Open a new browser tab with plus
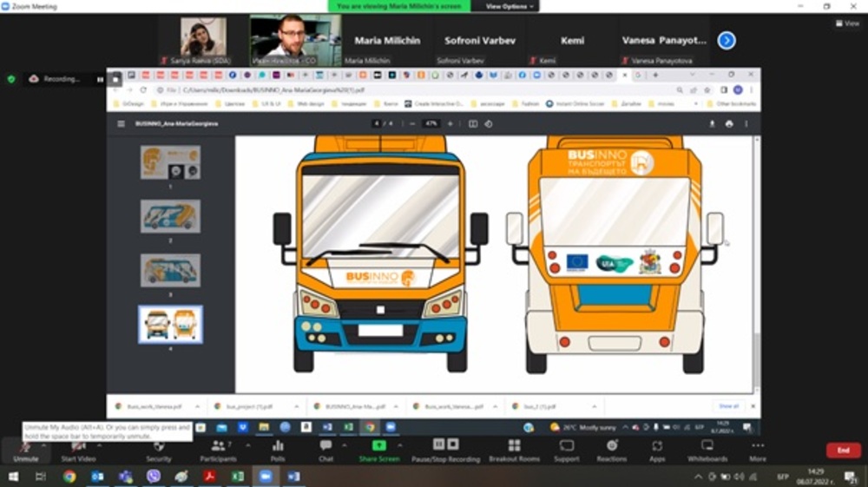Screen dimensions: 868x487 point(655,75)
